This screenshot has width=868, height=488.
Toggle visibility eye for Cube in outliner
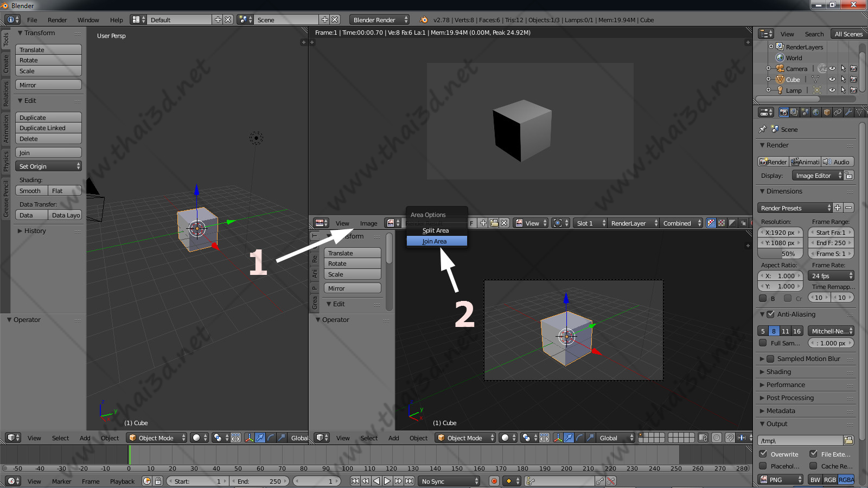(x=832, y=80)
